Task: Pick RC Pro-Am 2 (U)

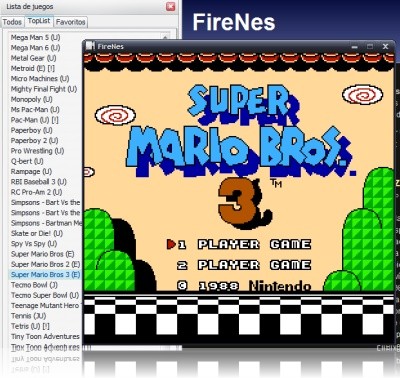Action: [36, 192]
